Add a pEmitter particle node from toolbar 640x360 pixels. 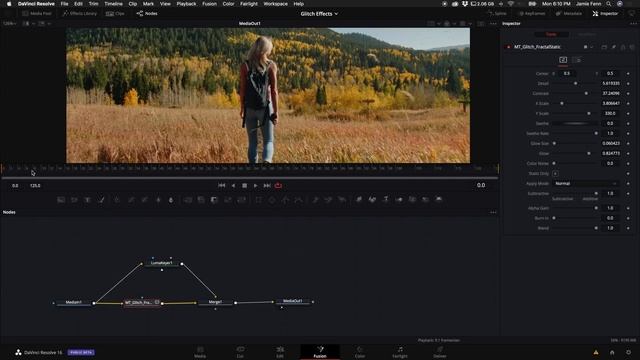coord(315,200)
